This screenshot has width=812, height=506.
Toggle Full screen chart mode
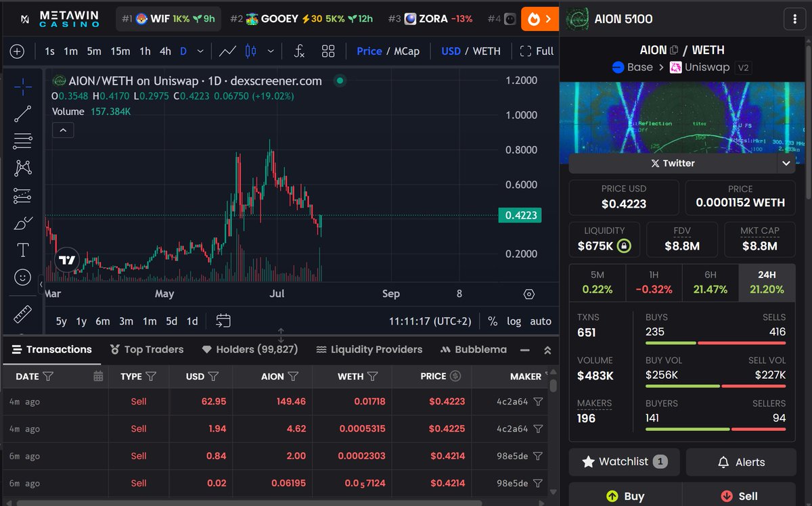click(x=537, y=51)
